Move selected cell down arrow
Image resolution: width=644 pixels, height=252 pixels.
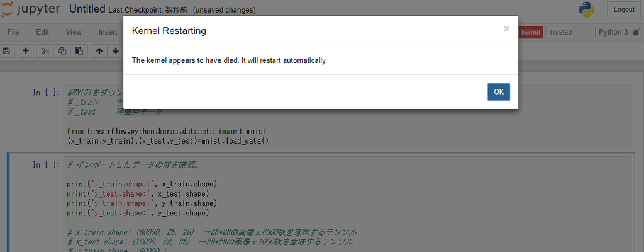click(116, 50)
